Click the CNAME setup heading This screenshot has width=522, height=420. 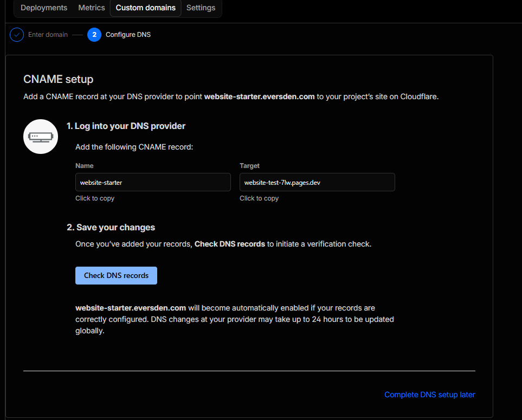pyautogui.click(x=58, y=79)
